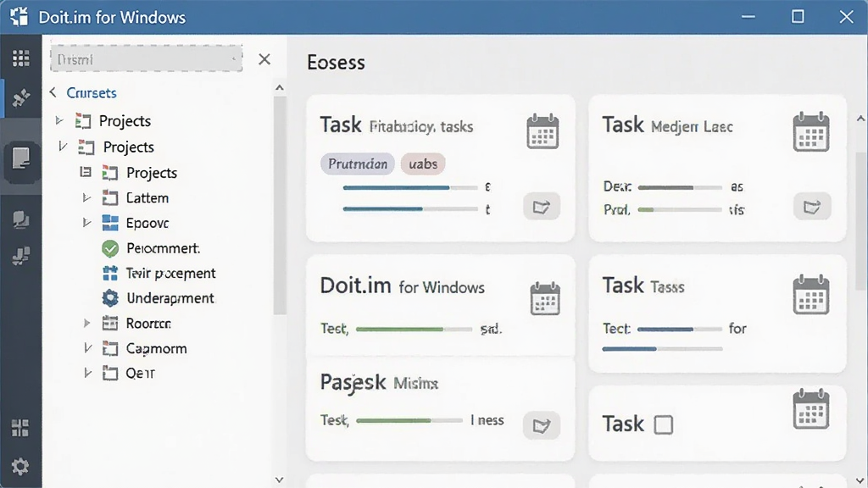Click the green checkmark icon beside Peiocmmert
Screen dimensions: 868x488
110,248
